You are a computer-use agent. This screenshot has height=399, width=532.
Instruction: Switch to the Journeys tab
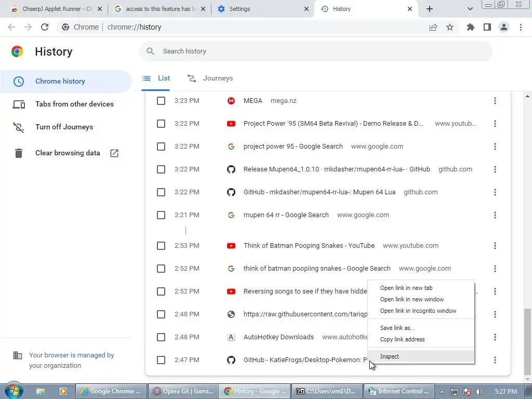coord(210,78)
